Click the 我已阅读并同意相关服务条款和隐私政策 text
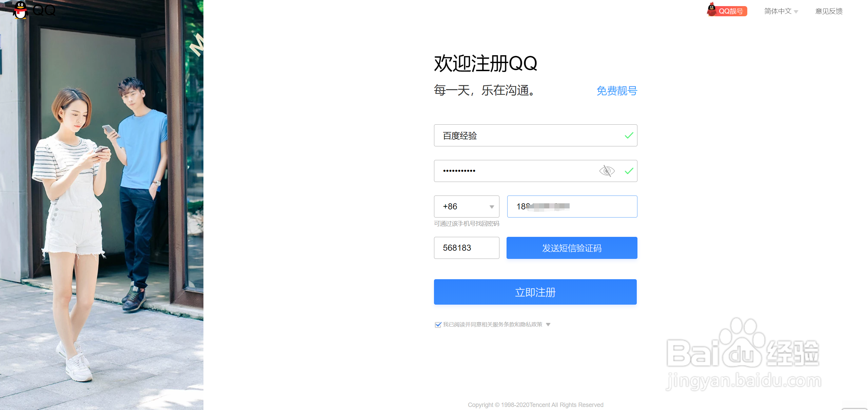Image resolution: width=868 pixels, height=410 pixels. point(493,325)
